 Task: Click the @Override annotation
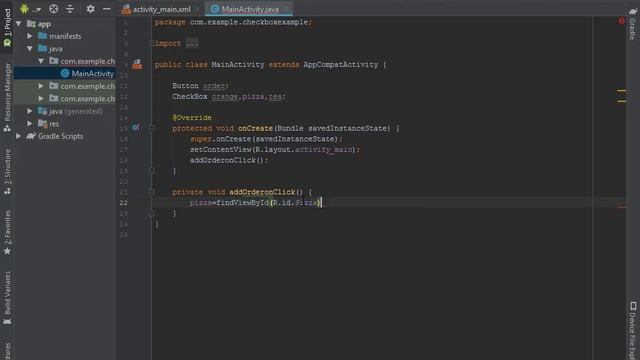click(192, 118)
